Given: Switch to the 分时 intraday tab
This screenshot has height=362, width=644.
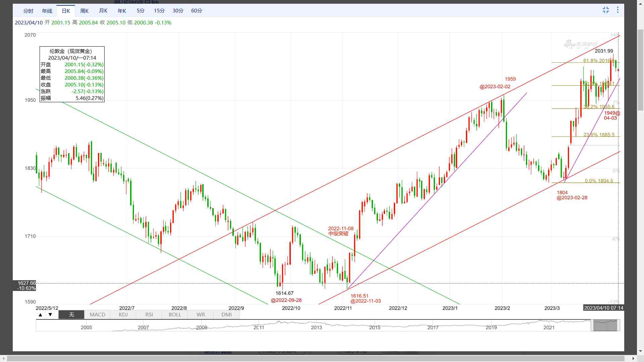Looking at the screenshot, I should tap(28, 11).
